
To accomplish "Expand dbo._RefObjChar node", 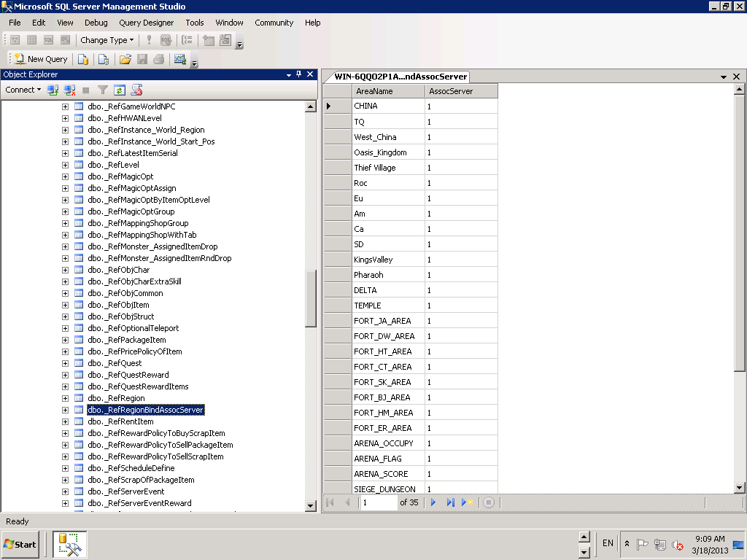I will [65, 270].
